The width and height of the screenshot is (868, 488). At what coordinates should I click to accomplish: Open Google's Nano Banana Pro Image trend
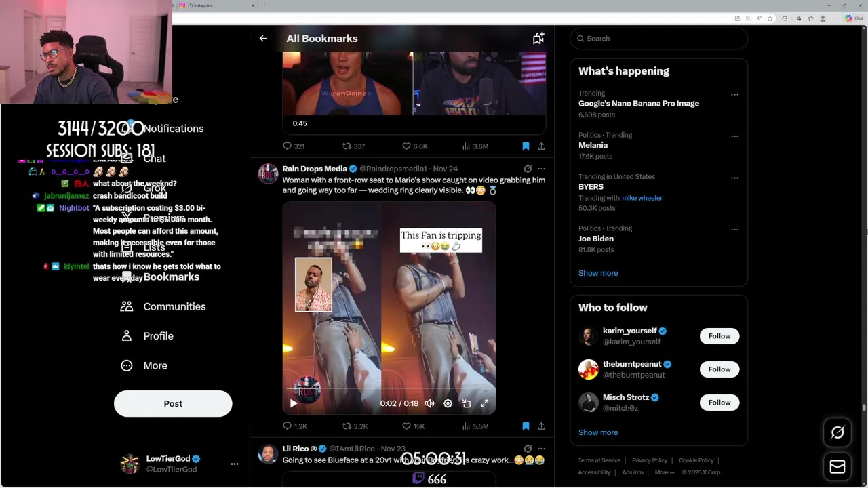tap(639, 104)
